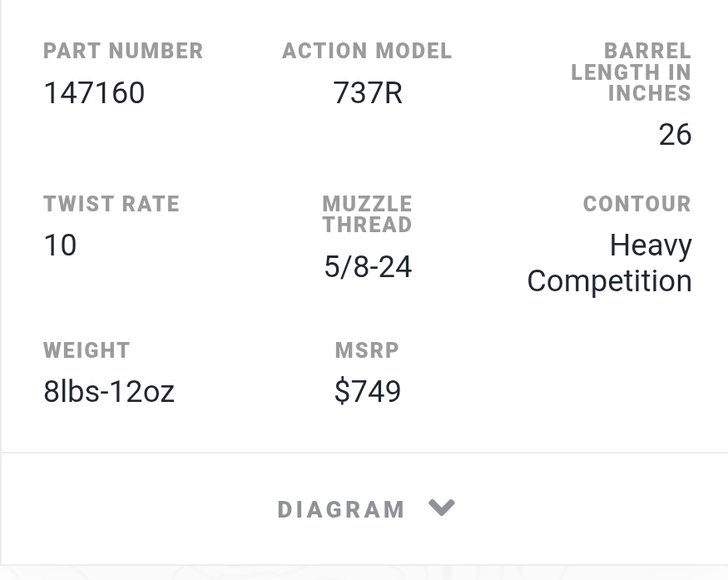
Task: Click the action model value 737R
Action: [x=367, y=92]
